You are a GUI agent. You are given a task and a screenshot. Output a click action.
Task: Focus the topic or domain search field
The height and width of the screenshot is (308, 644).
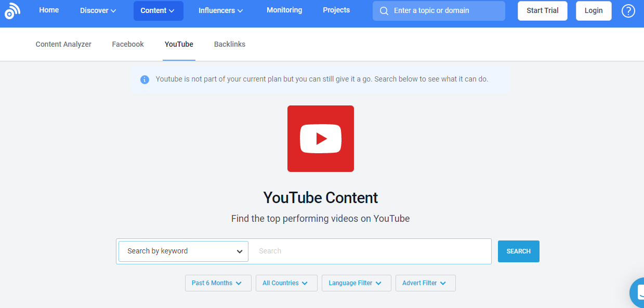coord(439,11)
